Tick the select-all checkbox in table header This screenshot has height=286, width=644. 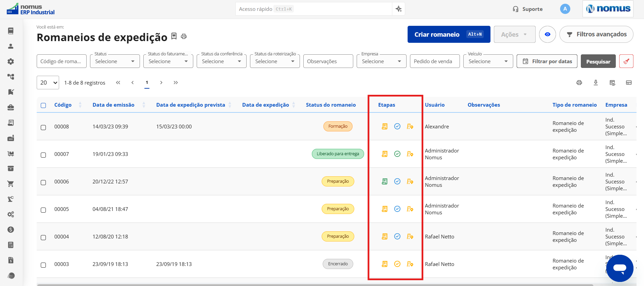click(43, 105)
